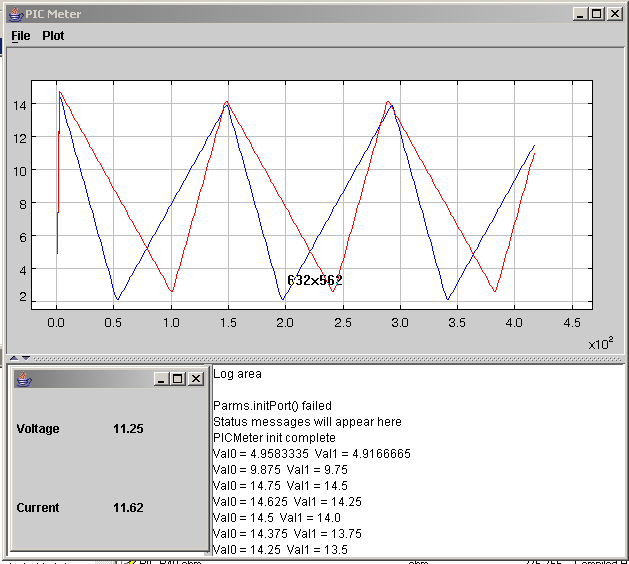Open the Plot menu
Image resolution: width=629 pixels, height=564 pixels.
click(53, 36)
